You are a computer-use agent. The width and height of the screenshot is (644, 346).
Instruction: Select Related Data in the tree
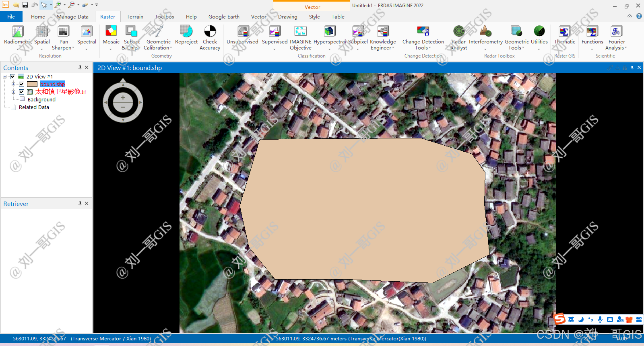pyautogui.click(x=34, y=107)
